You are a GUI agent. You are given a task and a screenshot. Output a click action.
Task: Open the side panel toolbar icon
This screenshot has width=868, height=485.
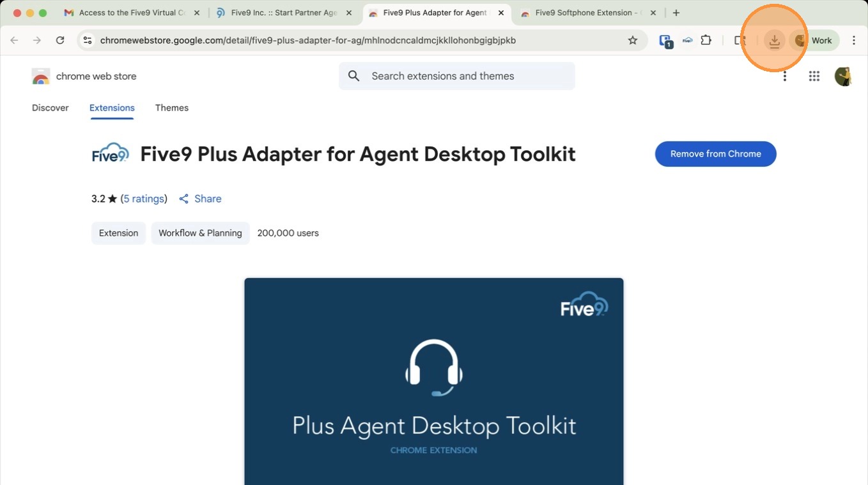coord(740,40)
